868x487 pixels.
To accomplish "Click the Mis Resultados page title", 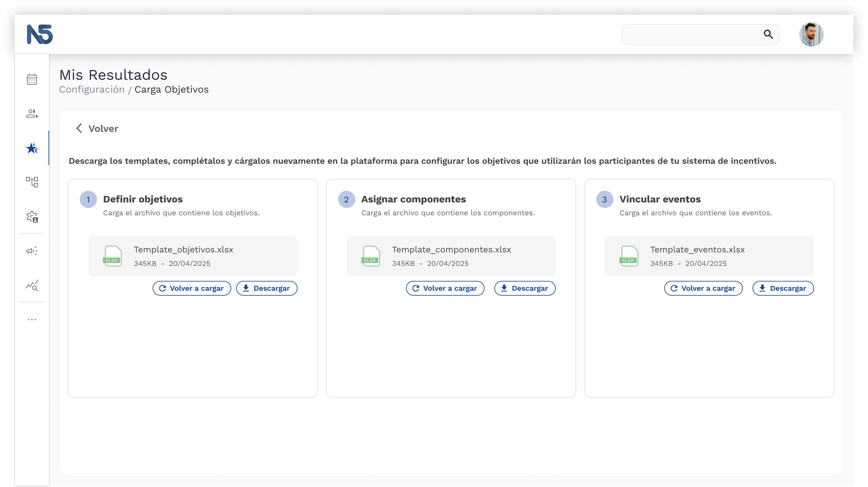I will click(113, 75).
